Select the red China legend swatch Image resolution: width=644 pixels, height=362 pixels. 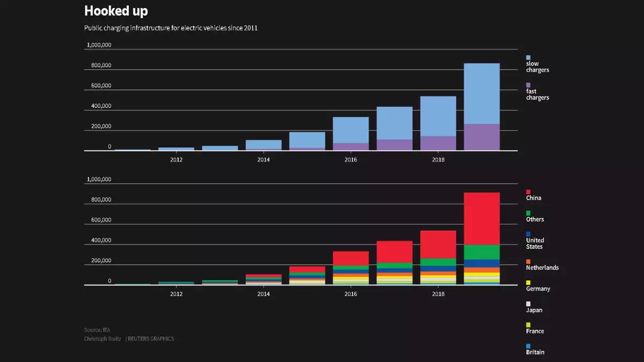pyautogui.click(x=528, y=191)
